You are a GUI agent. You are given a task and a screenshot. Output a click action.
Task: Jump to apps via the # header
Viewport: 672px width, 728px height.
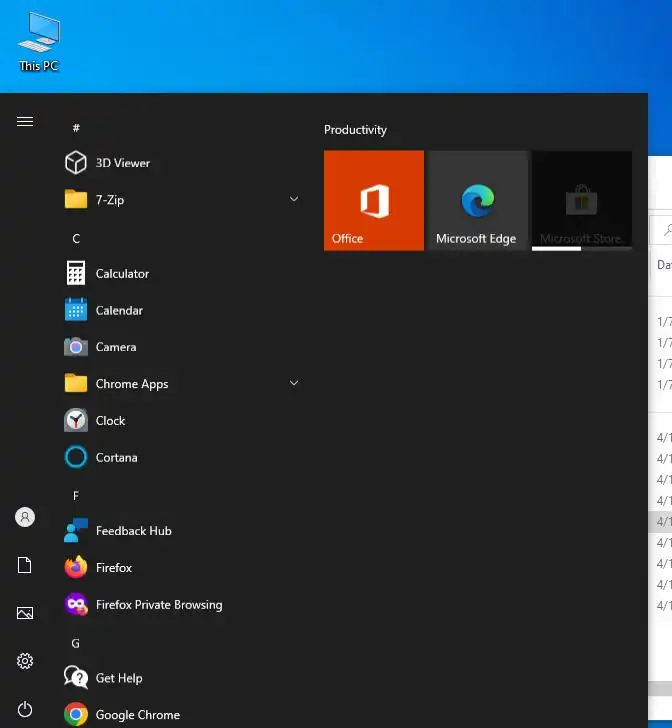click(76, 128)
